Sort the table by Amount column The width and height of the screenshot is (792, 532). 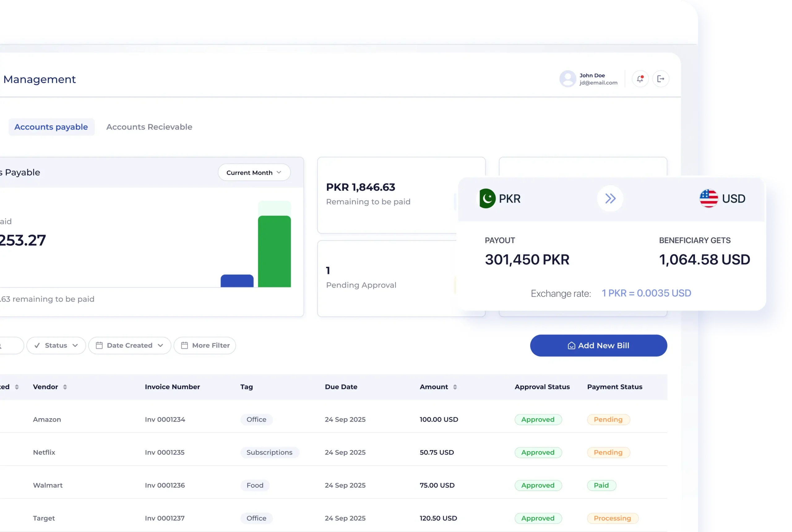coord(455,387)
